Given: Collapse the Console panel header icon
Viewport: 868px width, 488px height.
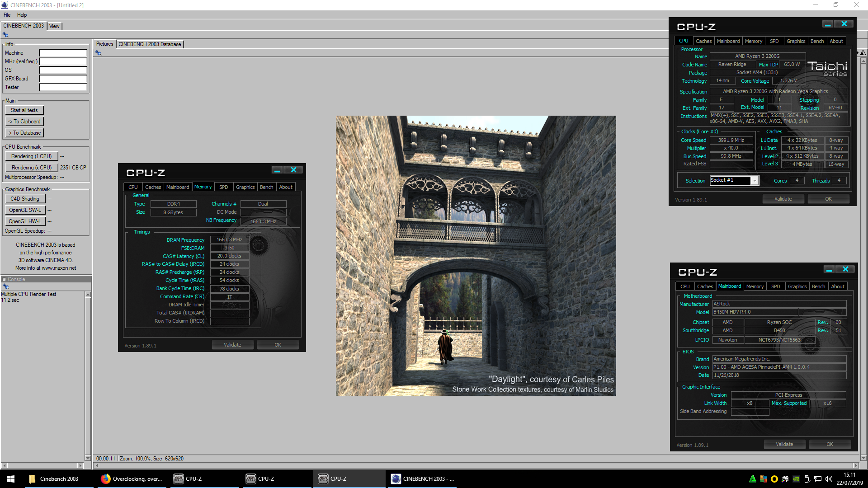Looking at the screenshot, I should pos(4,279).
